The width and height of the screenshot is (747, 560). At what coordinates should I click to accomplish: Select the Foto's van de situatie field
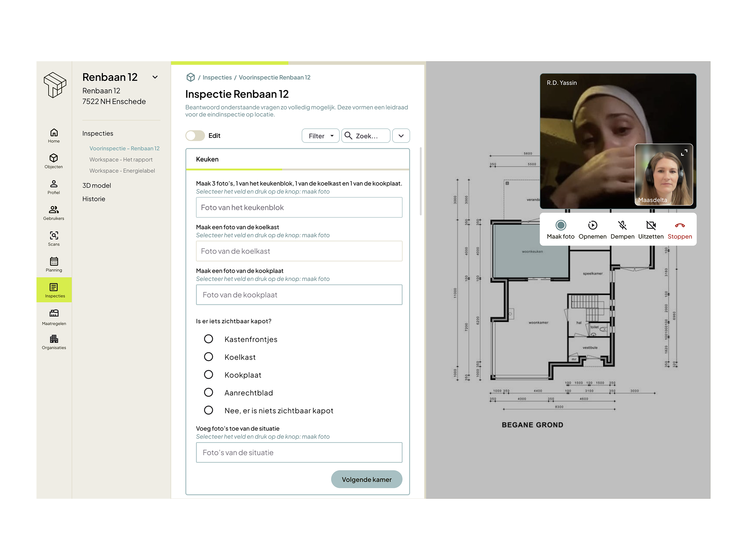point(299,452)
